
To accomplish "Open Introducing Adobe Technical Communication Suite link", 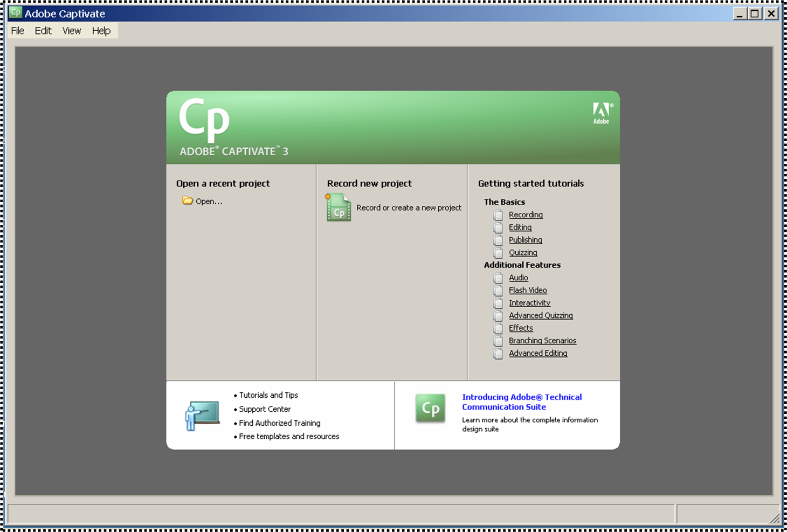I will (522, 402).
